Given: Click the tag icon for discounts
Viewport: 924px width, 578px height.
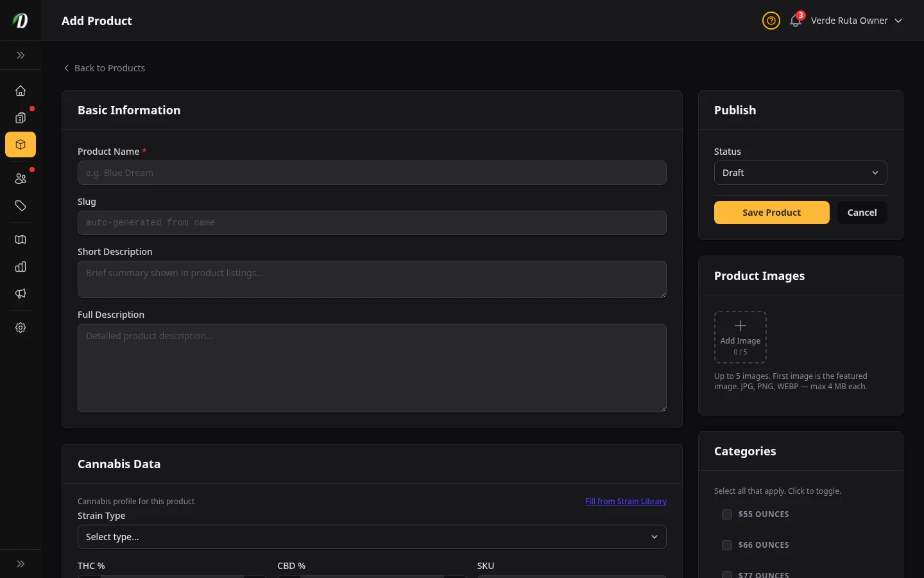Looking at the screenshot, I should tap(21, 206).
